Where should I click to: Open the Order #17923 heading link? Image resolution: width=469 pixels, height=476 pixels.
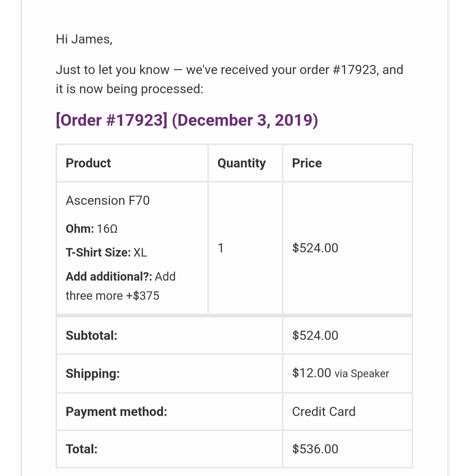click(187, 120)
